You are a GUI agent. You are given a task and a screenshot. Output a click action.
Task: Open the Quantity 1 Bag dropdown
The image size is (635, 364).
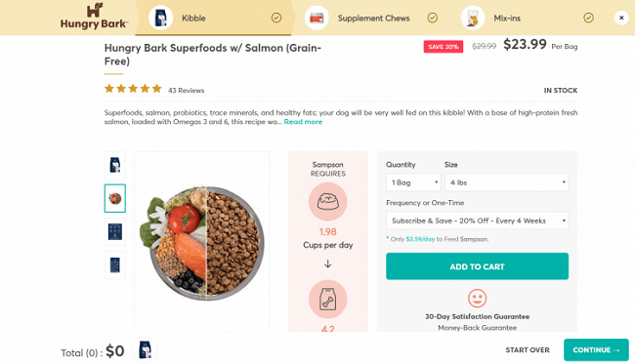pyautogui.click(x=413, y=182)
